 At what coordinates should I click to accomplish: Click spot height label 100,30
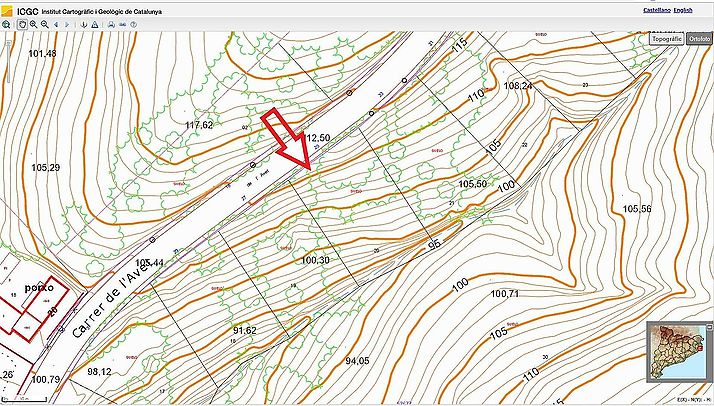pos(315,260)
